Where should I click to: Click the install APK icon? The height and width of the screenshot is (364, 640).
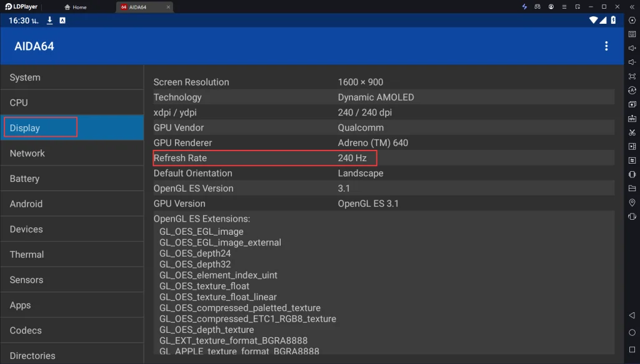(x=632, y=118)
